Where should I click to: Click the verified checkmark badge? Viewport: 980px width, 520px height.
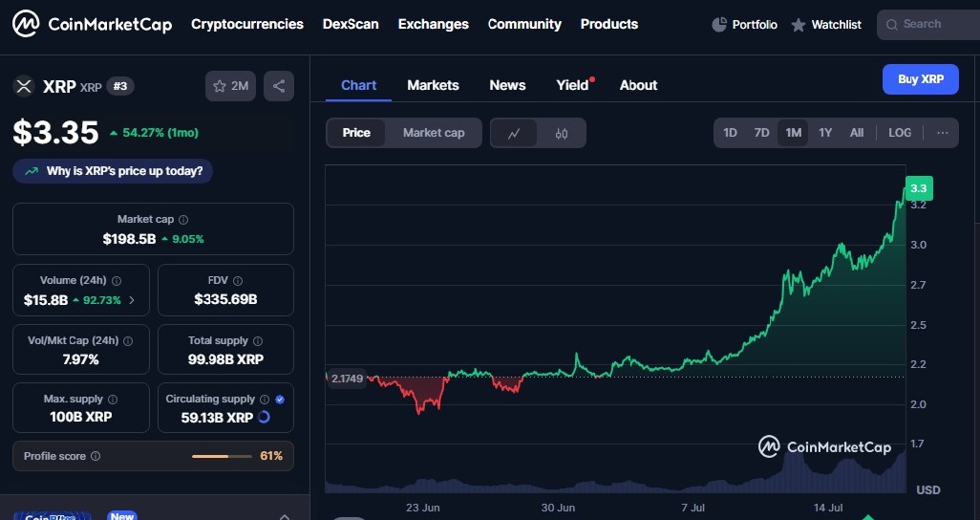pyautogui.click(x=280, y=400)
